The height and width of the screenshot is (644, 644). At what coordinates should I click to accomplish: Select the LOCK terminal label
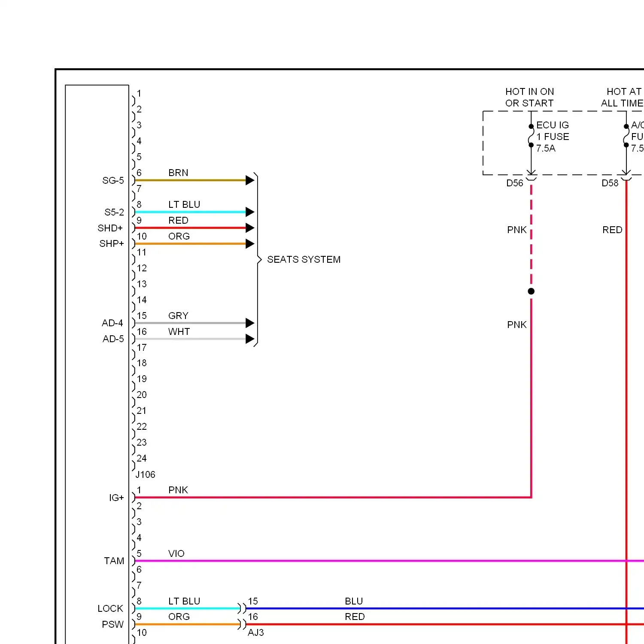[x=110, y=608]
